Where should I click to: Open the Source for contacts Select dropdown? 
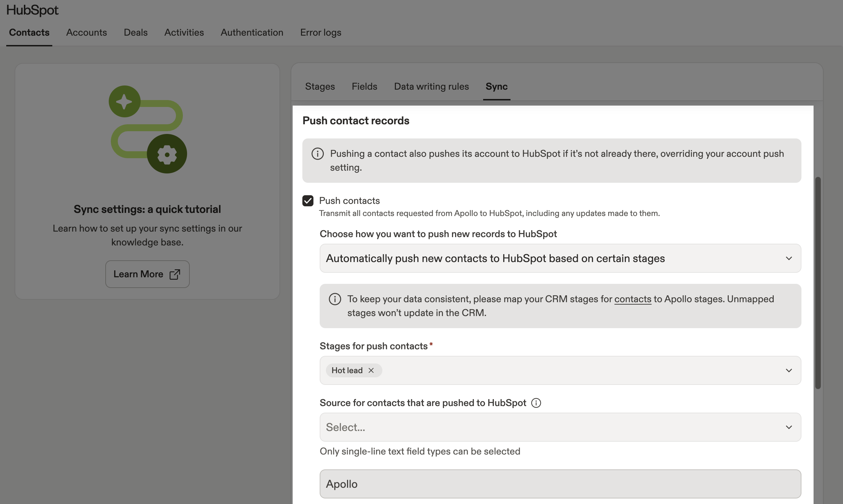pyautogui.click(x=789, y=427)
